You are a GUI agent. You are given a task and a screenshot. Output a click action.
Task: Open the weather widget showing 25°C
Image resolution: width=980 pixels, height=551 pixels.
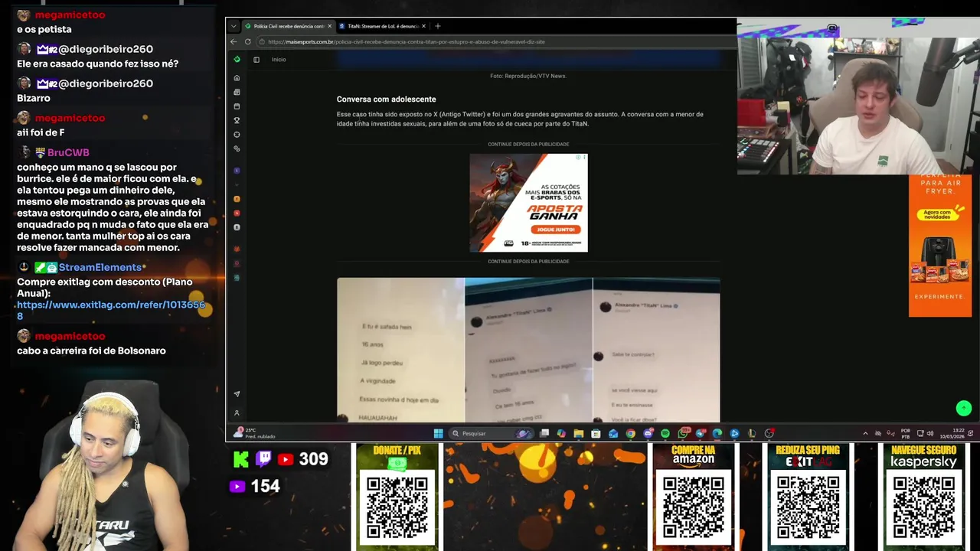(x=256, y=433)
